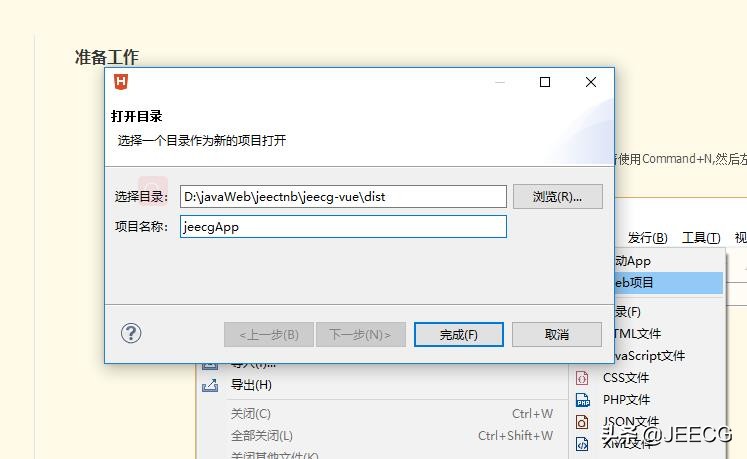Image resolution: width=747 pixels, height=459 pixels.
Task: Click the HBuilder logo icon in dialog title
Action: 121,82
